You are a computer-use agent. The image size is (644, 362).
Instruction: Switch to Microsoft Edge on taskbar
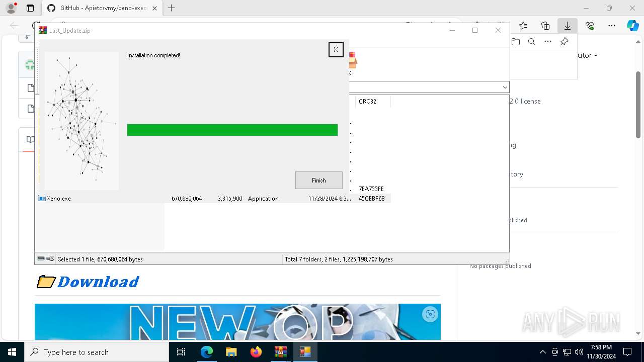click(x=207, y=352)
